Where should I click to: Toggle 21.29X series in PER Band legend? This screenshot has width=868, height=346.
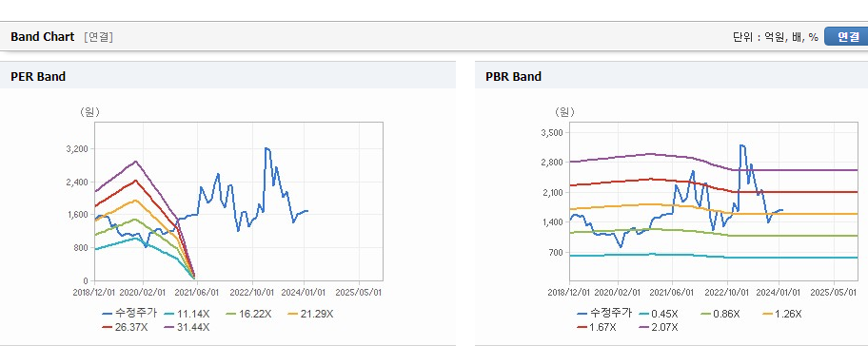(310, 314)
